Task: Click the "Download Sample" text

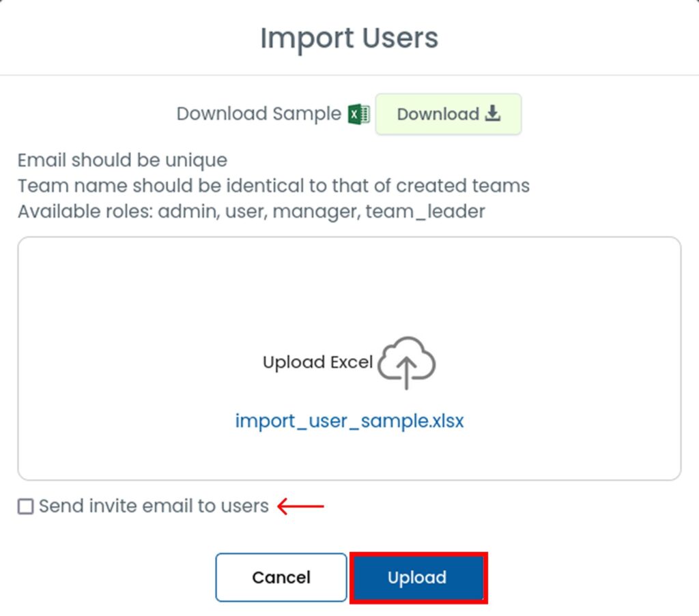Action: 259,114
